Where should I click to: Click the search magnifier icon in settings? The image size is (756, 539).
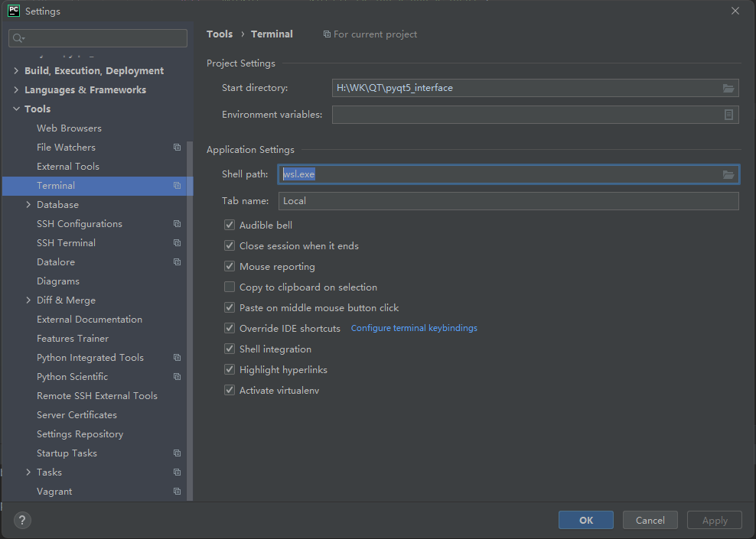(x=18, y=38)
